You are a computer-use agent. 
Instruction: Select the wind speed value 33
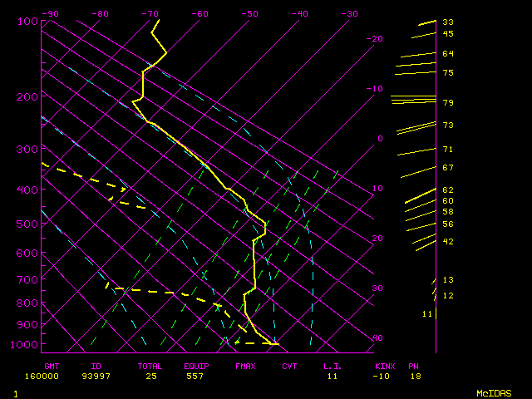[x=447, y=22]
